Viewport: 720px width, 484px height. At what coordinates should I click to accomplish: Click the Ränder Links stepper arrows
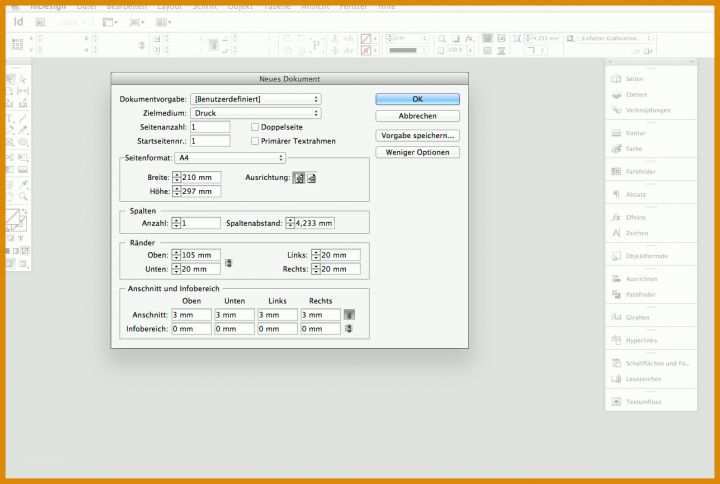tap(315, 255)
